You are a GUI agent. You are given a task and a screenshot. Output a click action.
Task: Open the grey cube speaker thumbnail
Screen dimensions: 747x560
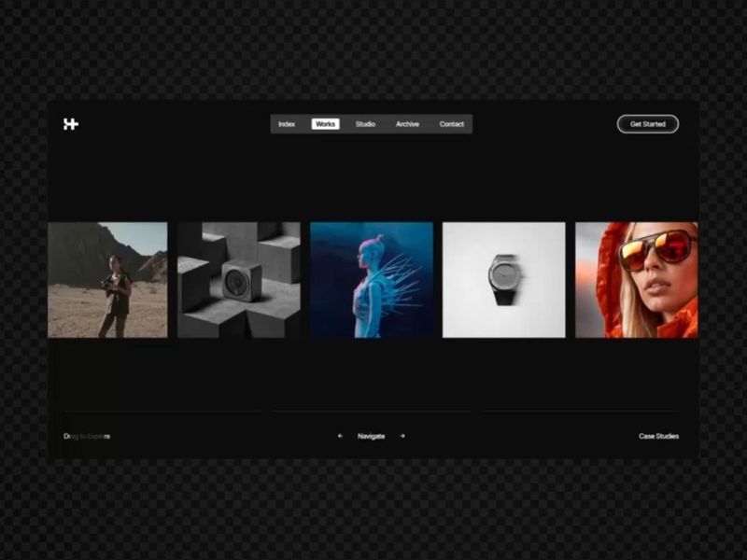pos(239,280)
